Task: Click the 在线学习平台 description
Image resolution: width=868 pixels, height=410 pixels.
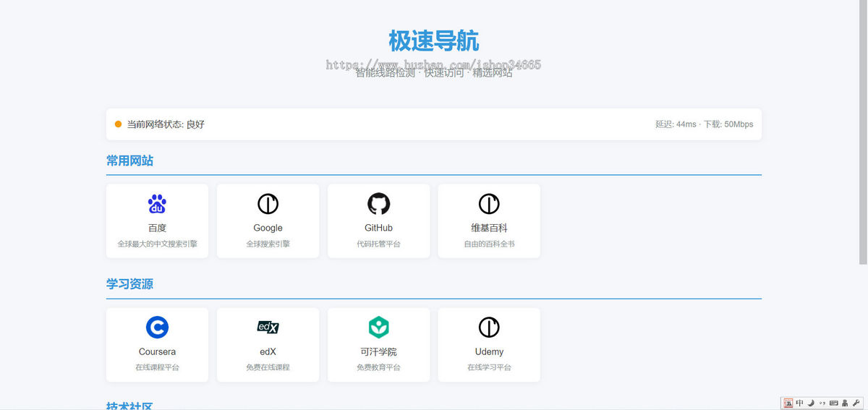Action: pyautogui.click(x=489, y=367)
